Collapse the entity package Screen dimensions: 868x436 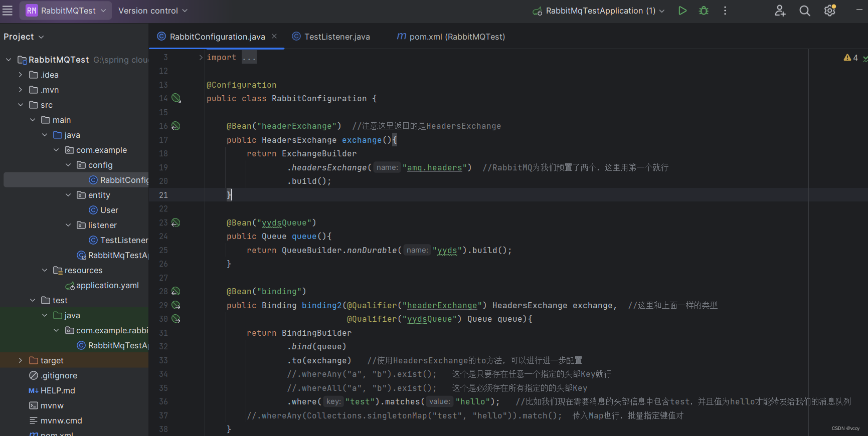click(69, 195)
